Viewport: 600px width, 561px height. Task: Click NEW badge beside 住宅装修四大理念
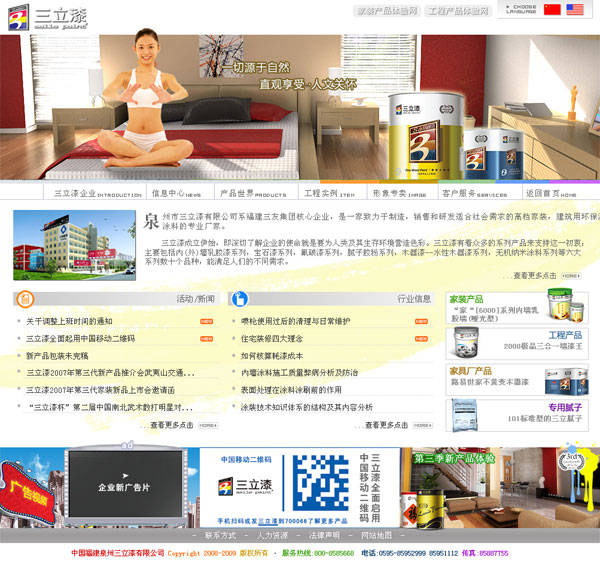[x=421, y=339]
